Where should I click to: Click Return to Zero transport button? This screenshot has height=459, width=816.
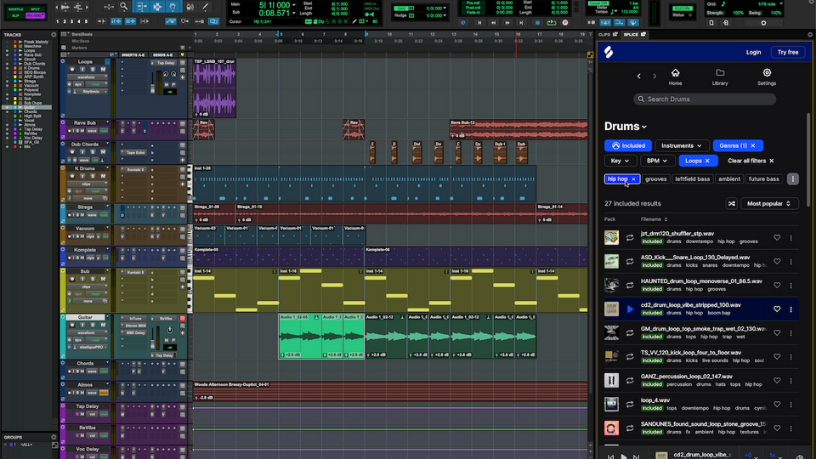pos(479,23)
